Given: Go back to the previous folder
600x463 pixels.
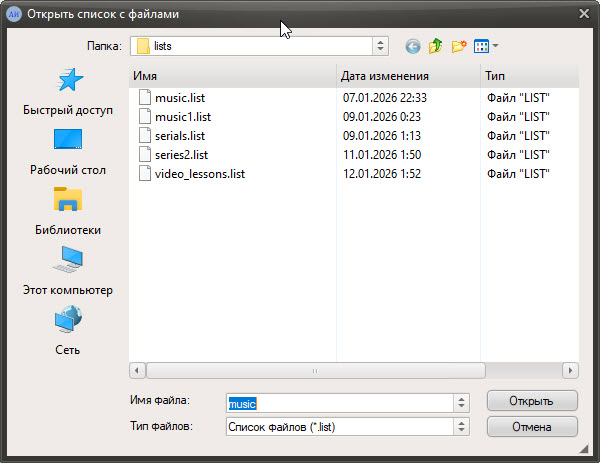Looking at the screenshot, I should 412,47.
